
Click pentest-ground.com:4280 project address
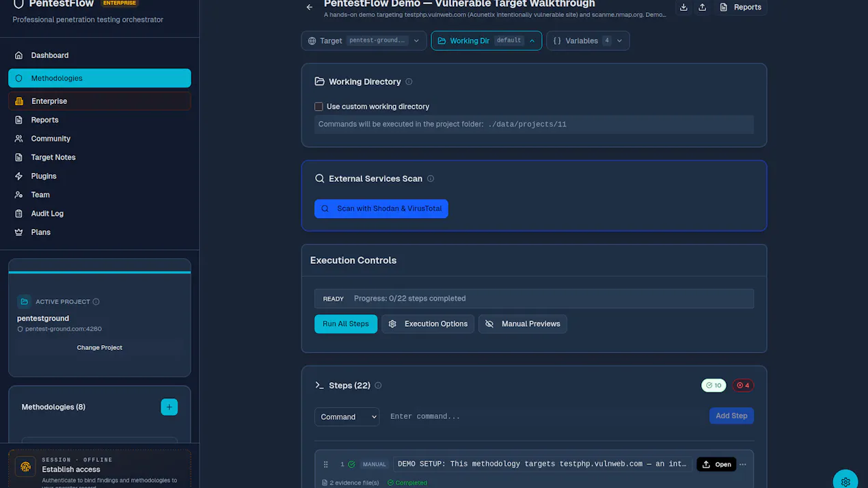click(64, 329)
